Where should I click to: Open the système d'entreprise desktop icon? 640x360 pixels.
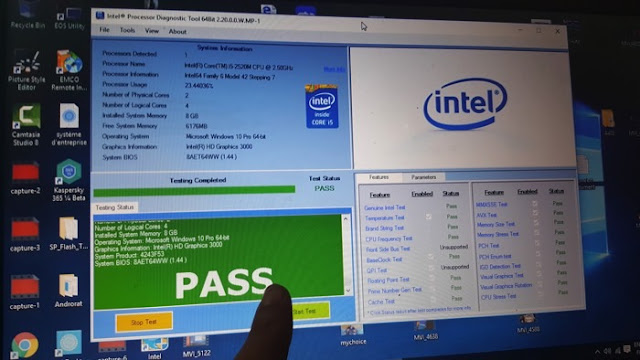(69, 124)
